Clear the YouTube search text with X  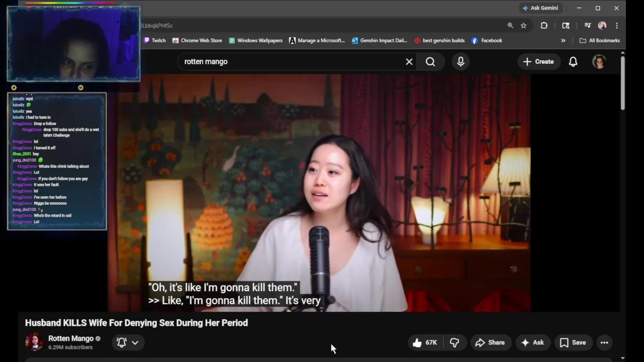click(x=409, y=62)
